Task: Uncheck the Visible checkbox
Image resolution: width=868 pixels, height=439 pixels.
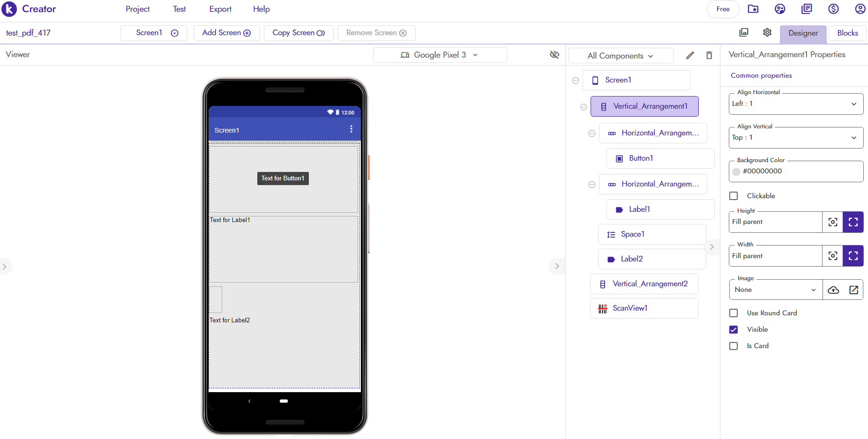Action: pyautogui.click(x=734, y=329)
